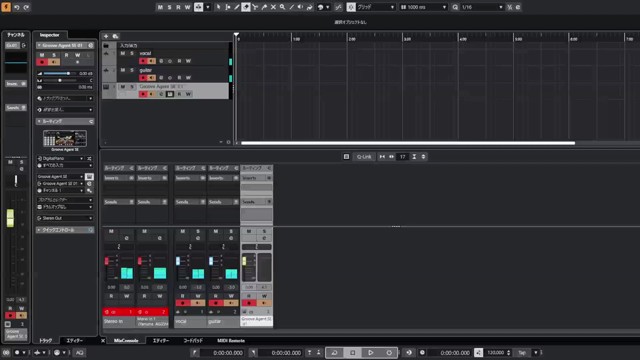The width and height of the screenshot is (640, 360).
Task: Click the Q-Link button in MixConsole
Action: click(364, 156)
